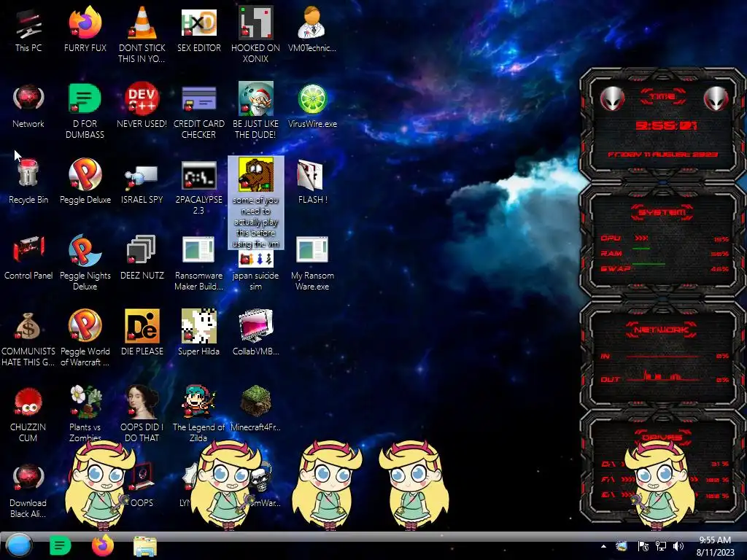The width and height of the screenshot is (747, 560).
Task: Select the DEEZ NUTZ icon
Action: (142, 257)
